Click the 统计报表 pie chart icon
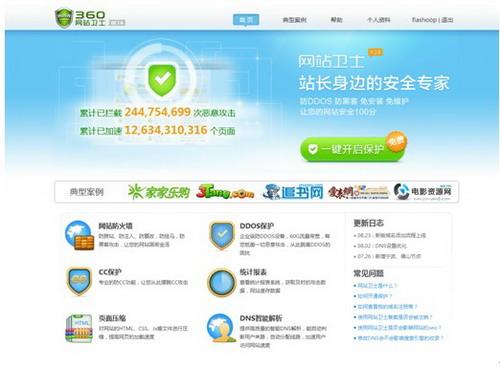Viewport: 500px width, 367px height. (221, 282)
